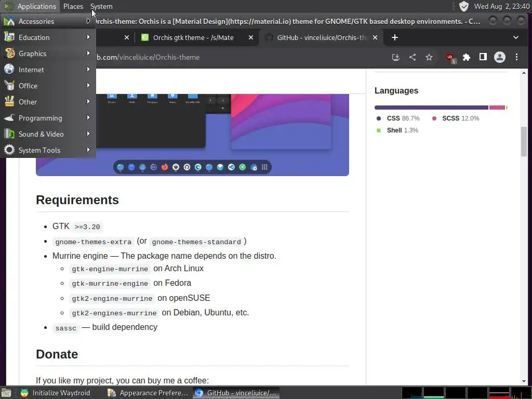532x399 pixels.
Task: Switch to Initialize Waydroid taskbar window
Action: click(x=56, y=393)
